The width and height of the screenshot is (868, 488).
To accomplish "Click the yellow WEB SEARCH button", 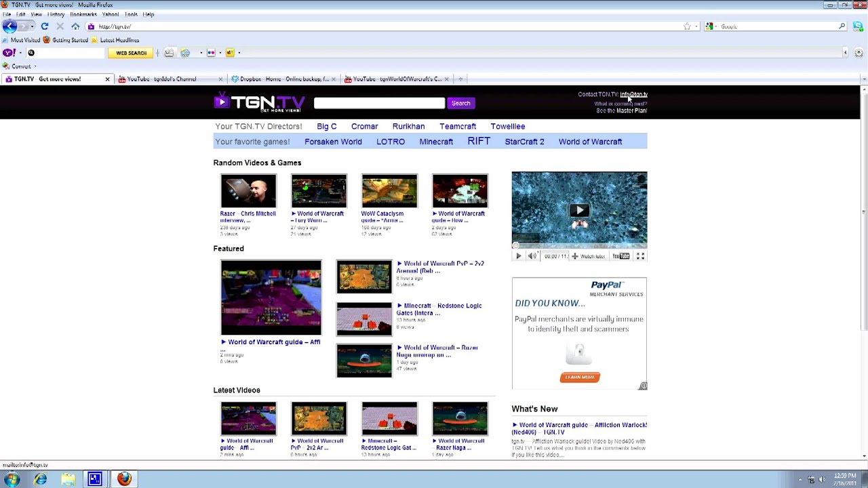I will pyautogui.click(x=131, y=53).
